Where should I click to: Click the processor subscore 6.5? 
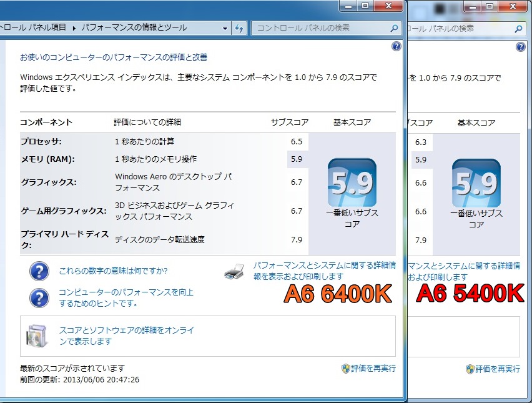(x=297, y=142)
